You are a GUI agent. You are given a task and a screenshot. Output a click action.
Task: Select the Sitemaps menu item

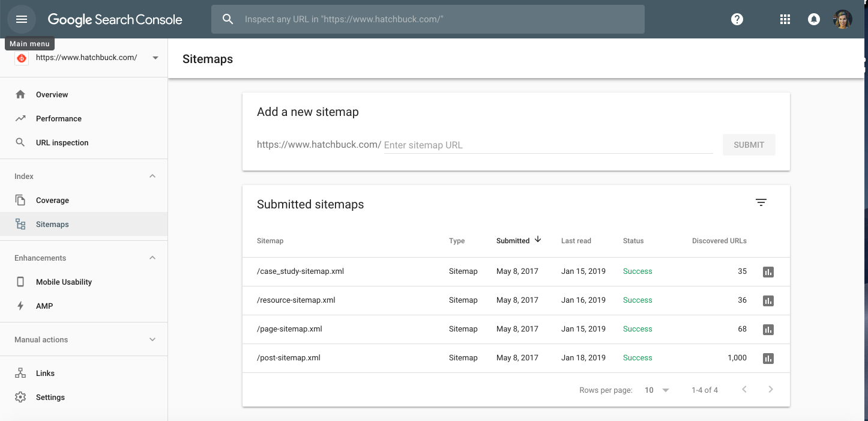coord(84,224)
